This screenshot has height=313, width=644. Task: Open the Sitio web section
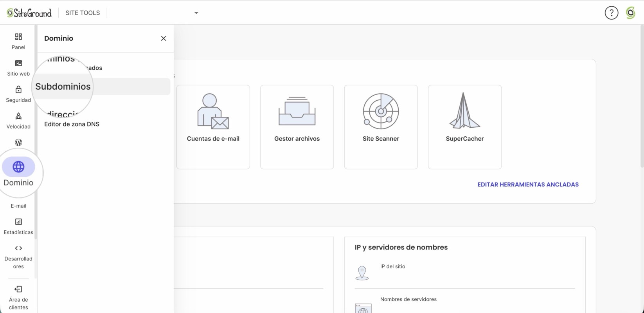click(18, 68)
